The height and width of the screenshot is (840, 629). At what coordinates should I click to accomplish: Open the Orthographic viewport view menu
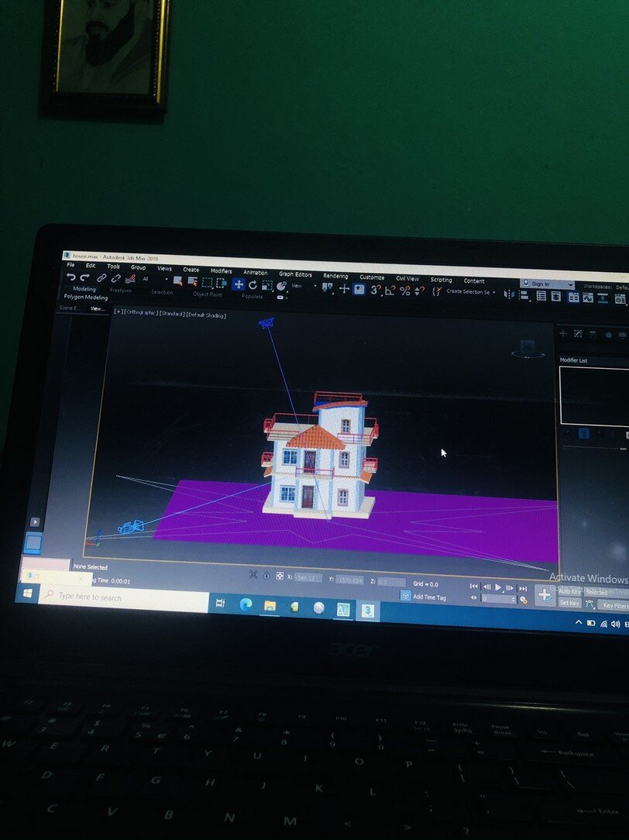[141, 313]
